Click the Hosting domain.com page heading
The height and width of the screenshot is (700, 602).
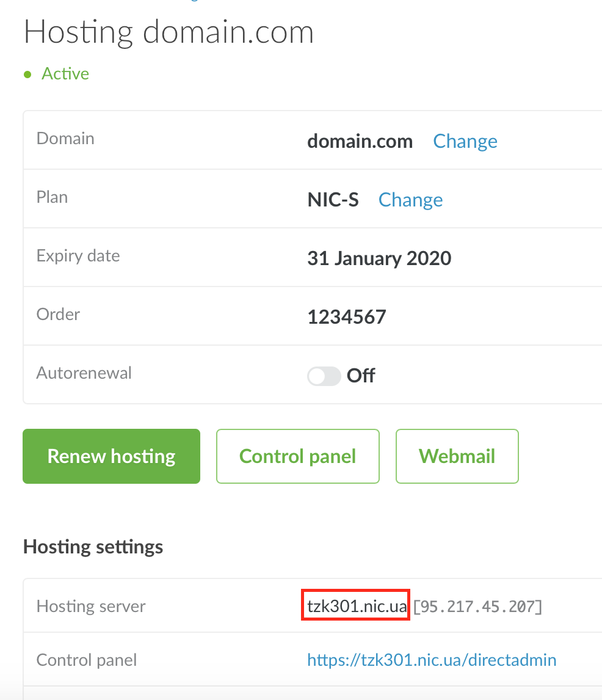point(169,32)
